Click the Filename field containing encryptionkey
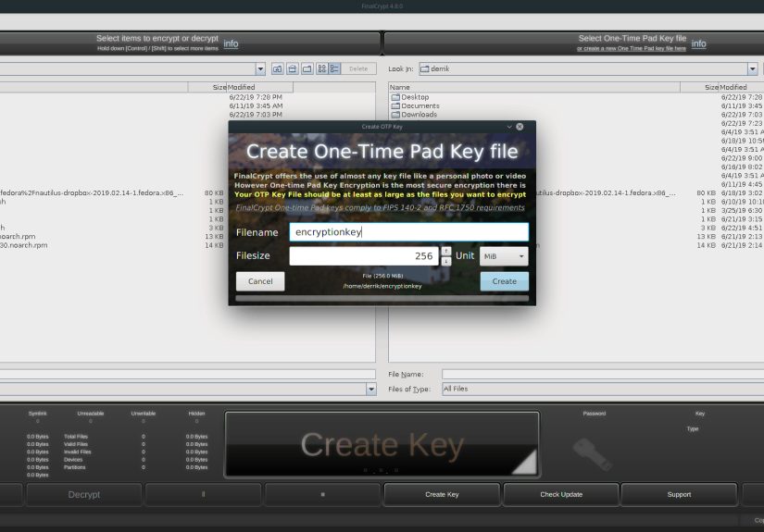This screenshot has height=532, width=764. pos(408,232)
